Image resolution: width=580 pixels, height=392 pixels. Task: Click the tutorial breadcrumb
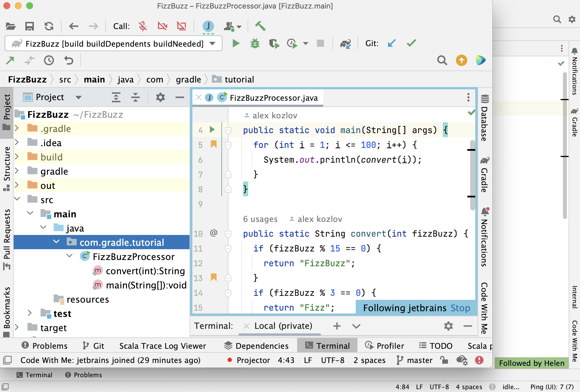pyautogui.click(x=239, y=79)
